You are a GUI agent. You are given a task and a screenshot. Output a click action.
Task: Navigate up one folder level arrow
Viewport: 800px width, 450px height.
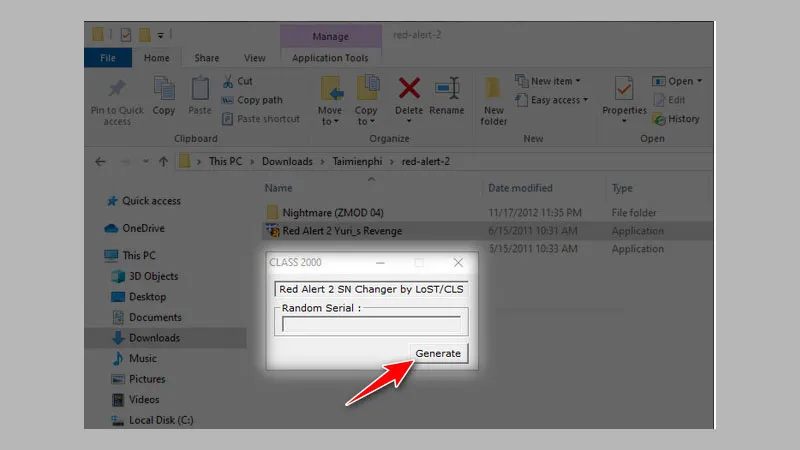[x=163, y=161]
